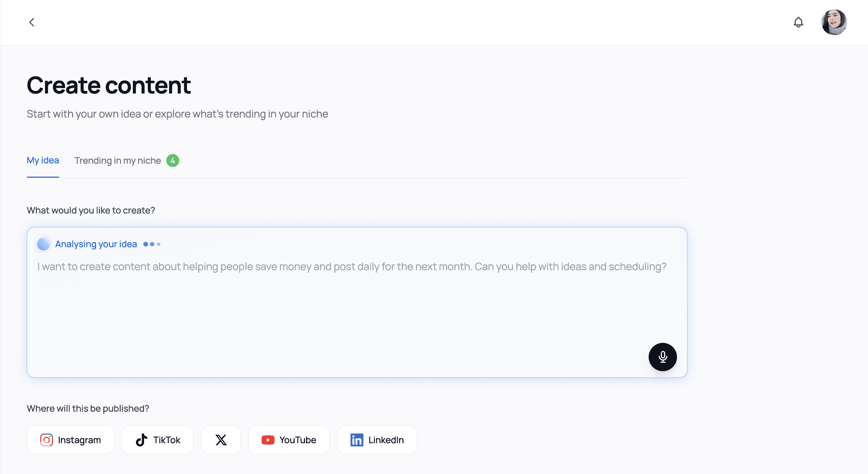Click the YouTube play logo icon
Screen dimensions: 868x474
pos(268,440)
